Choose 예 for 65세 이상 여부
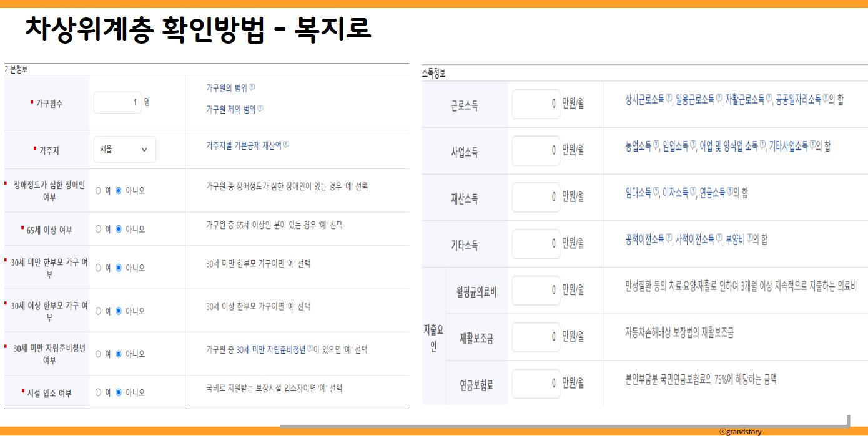Image resolution: width=868 pixels, height=436 pixels. click(98, 230)
